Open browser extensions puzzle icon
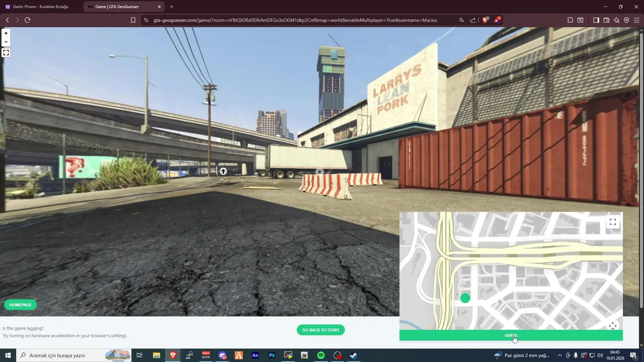 [570, 20]
